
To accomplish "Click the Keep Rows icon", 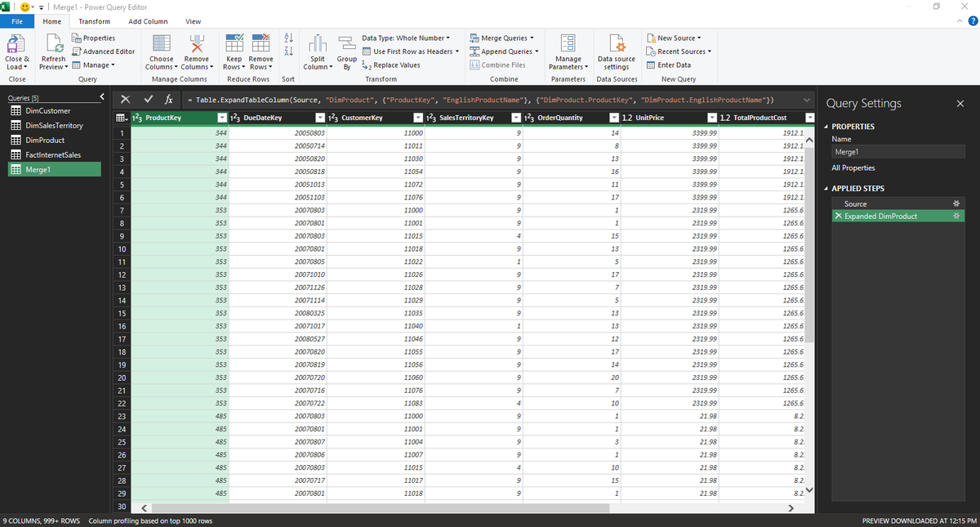I will point(234,44).
